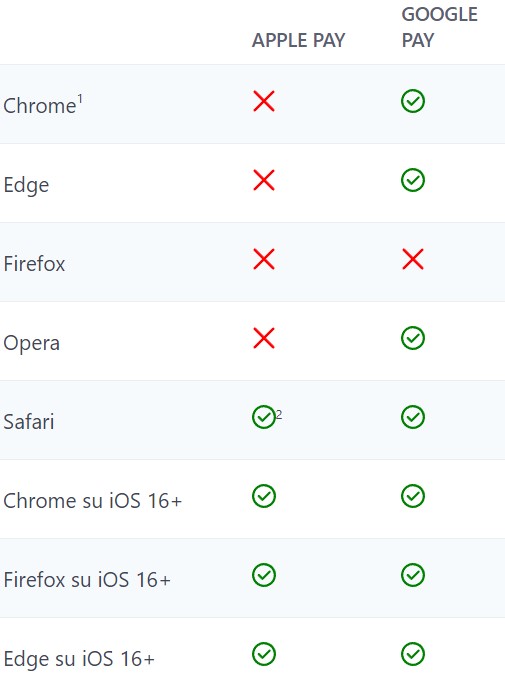505x694 pixels.
Task: Click the red X for Firefox Apple Pay
Action: click(264, 259)
